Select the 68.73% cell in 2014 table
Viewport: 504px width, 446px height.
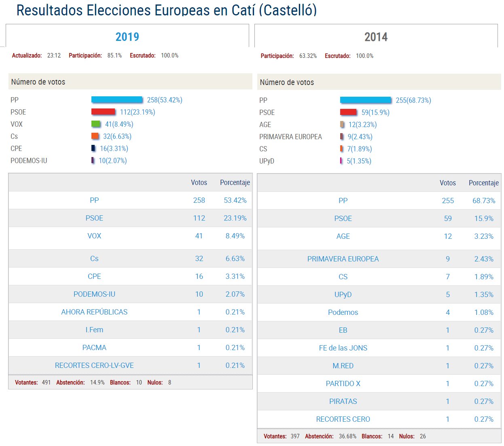pos(484,201)
